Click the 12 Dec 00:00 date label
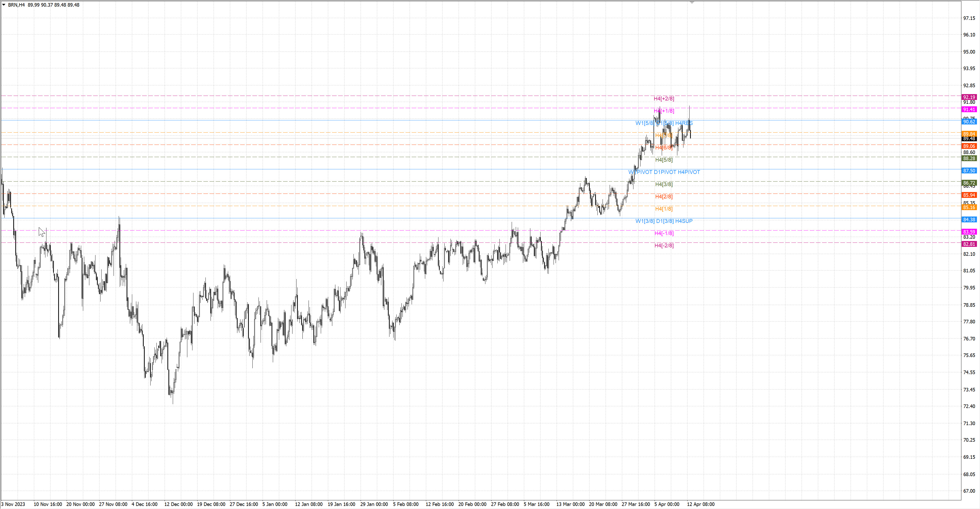980x509 pixels. click(178, 504)
